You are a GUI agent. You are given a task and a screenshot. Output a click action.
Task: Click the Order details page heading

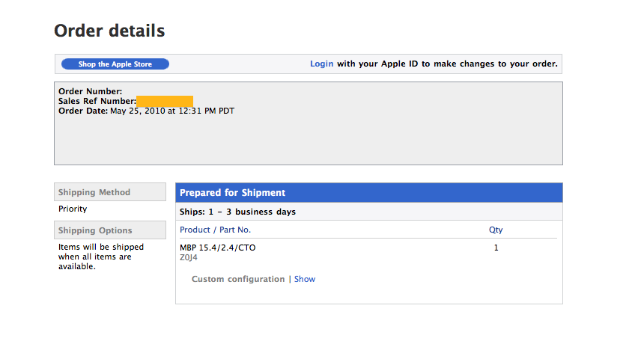[109, 31]
